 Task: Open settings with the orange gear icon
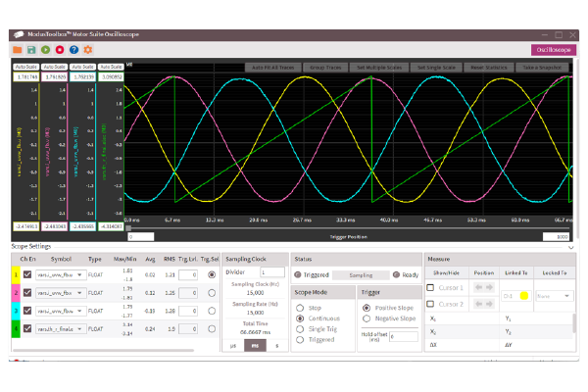point(88,49)
